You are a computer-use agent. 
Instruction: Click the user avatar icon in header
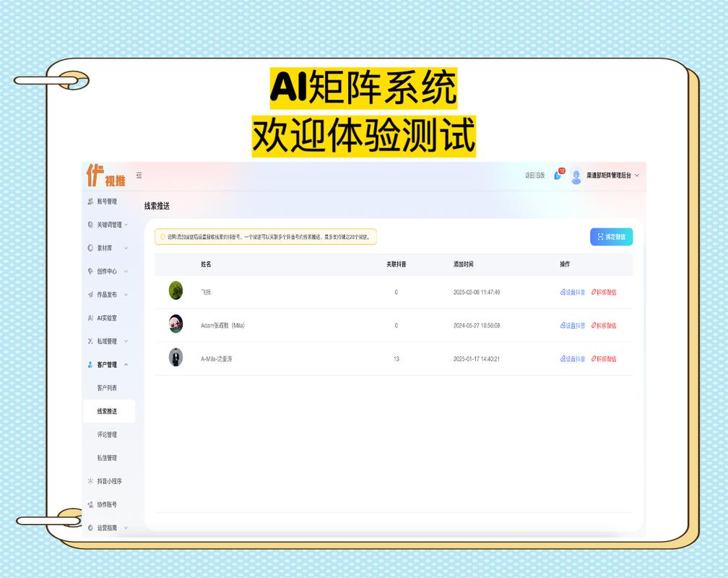(576, 176)
